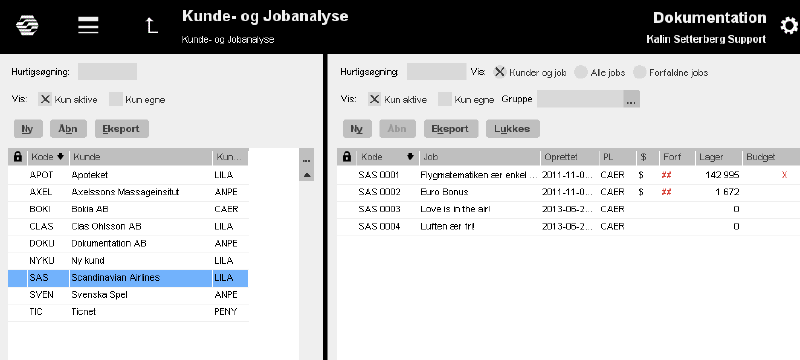Select the Ticnet customer row
800x360 pixels.
pyautogui.click(x=128, y=312)
